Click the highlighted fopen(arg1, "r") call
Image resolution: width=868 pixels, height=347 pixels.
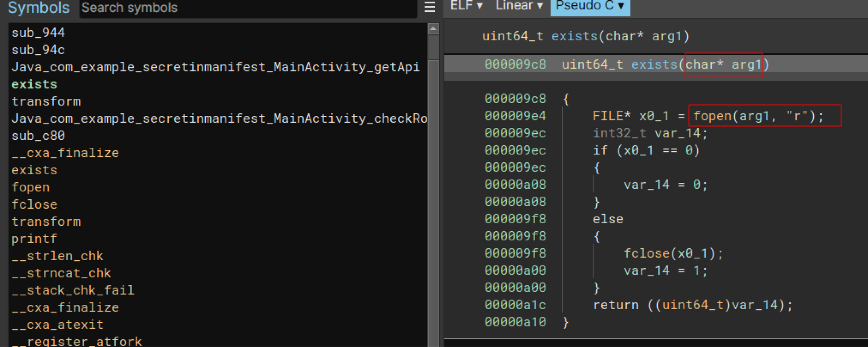tap(765, 116)
